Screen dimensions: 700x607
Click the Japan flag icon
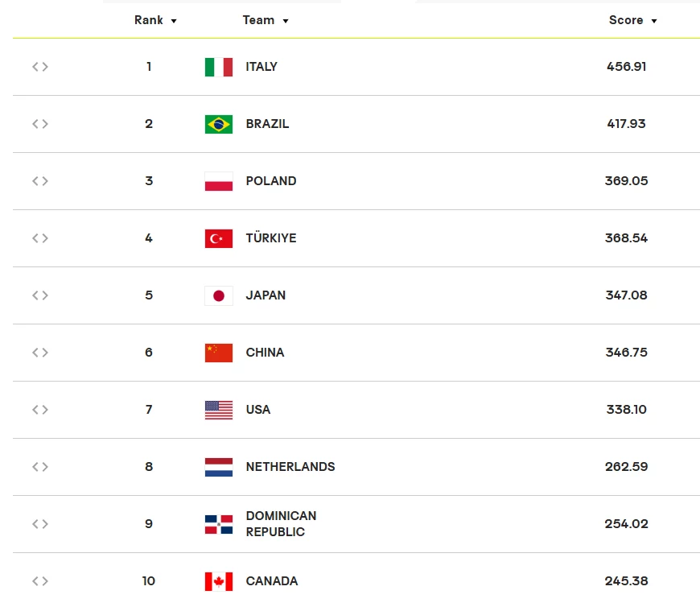pos(219,295)
